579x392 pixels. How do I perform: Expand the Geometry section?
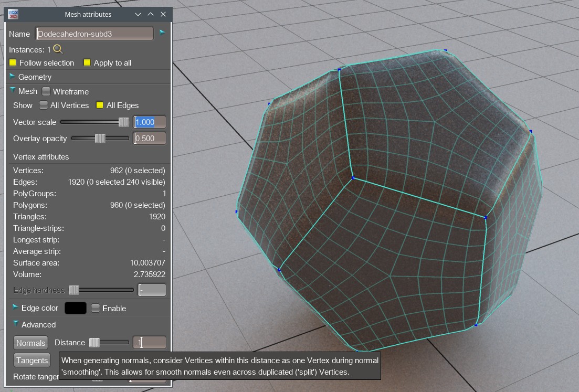(13, 77)
